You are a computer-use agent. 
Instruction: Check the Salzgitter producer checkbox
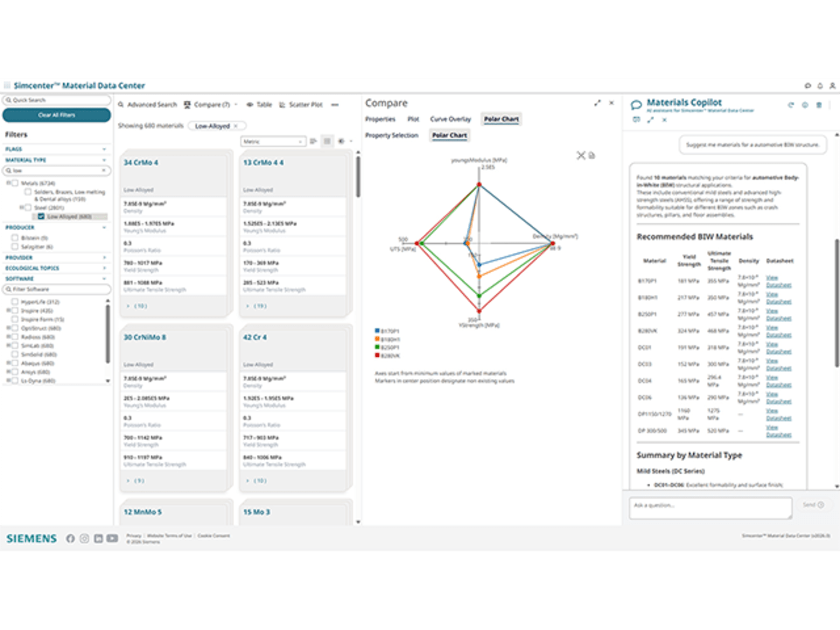click(x=15, y=246)
